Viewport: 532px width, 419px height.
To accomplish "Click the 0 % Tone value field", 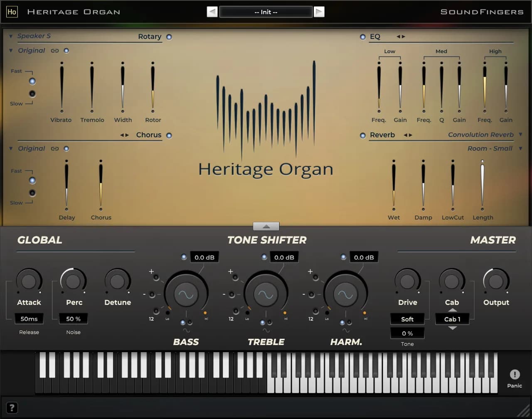I will [407, 333].
